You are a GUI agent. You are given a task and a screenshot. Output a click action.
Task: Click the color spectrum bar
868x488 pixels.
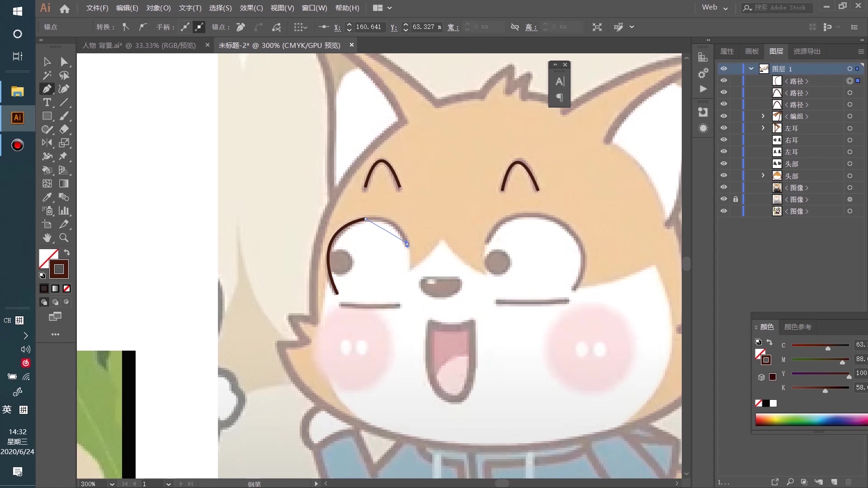coord(811,420)
